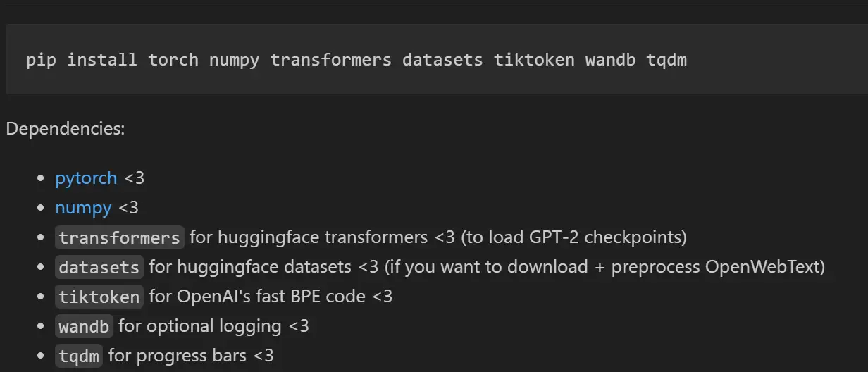
Task: Click 'tqdm' at the end of pip command
Action: [666, 60]
